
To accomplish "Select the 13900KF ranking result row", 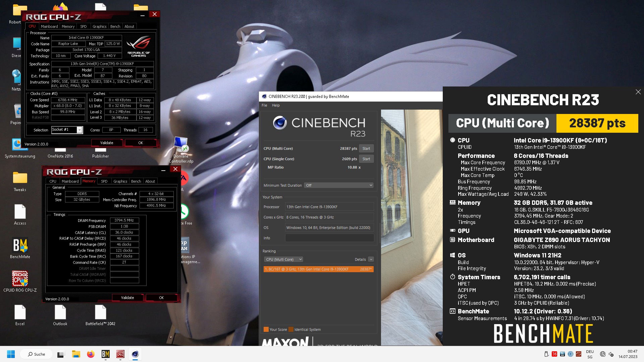I will click(319, 269).
